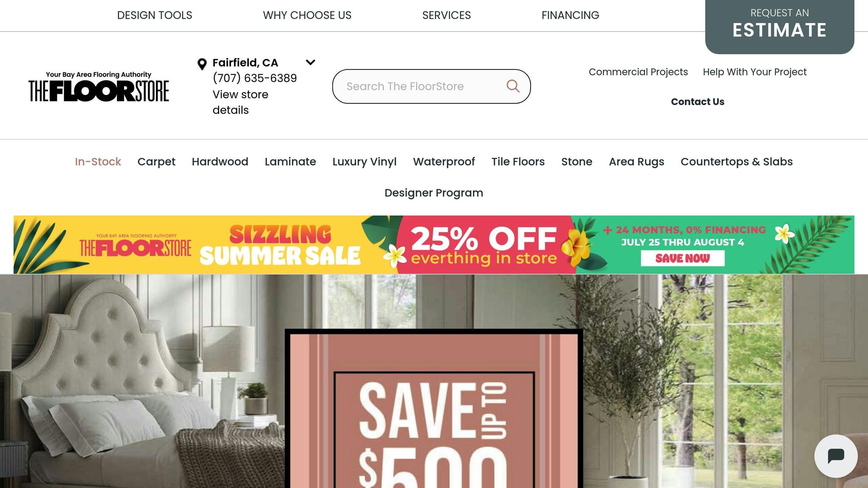Open Countertops & Slabs category

point(737,161)
